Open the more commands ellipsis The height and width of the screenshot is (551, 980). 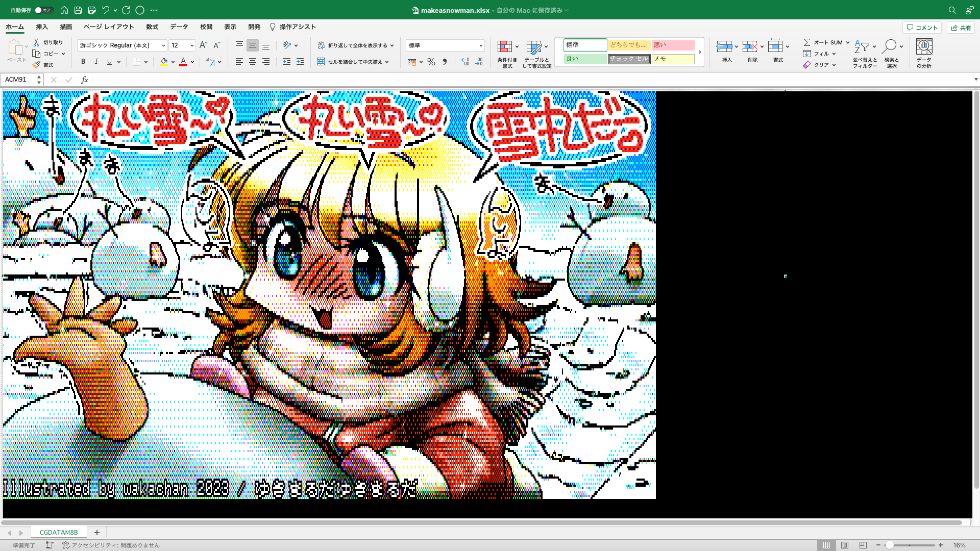click(x=154, y=10)
